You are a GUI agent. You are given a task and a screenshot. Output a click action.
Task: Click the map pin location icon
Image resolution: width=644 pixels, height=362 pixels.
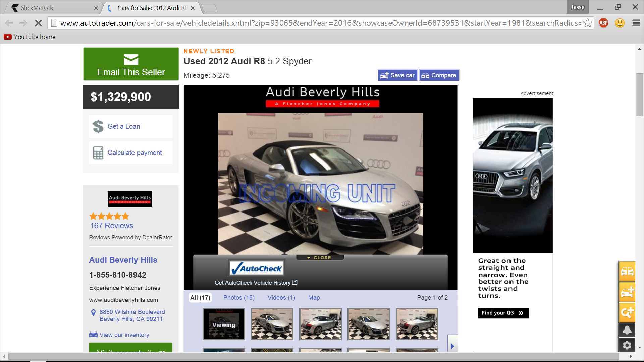coord(93,313)
